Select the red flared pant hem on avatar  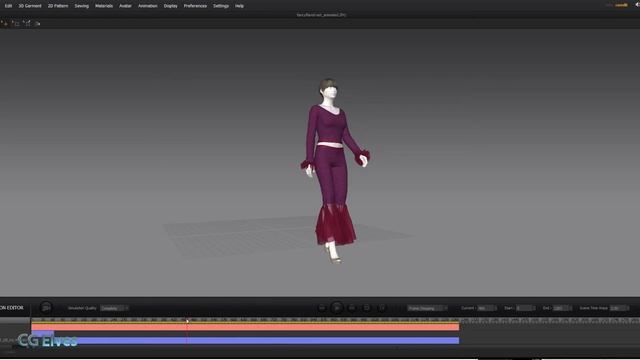click(336, 225)
